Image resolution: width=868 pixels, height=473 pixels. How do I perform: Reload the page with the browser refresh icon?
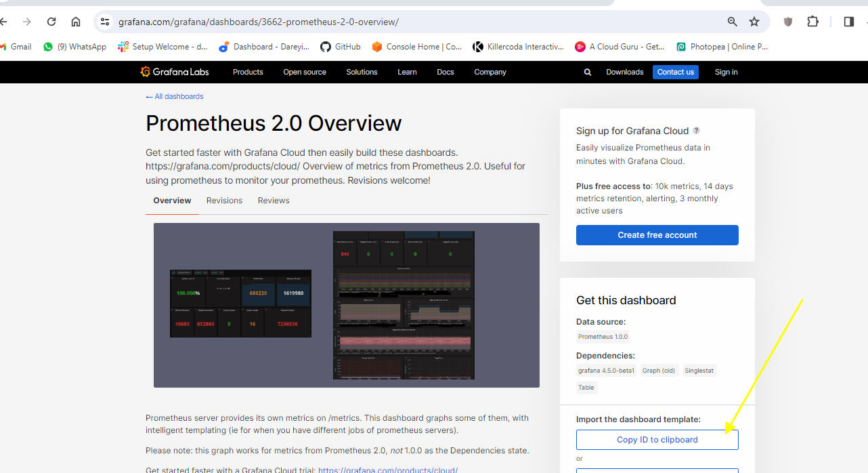point(51,22)
